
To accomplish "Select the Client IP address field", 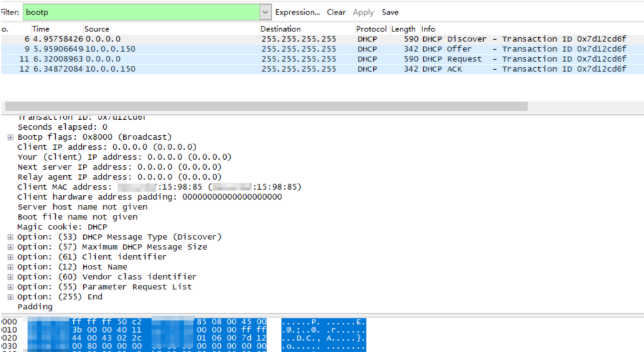I will click(107, 147).
